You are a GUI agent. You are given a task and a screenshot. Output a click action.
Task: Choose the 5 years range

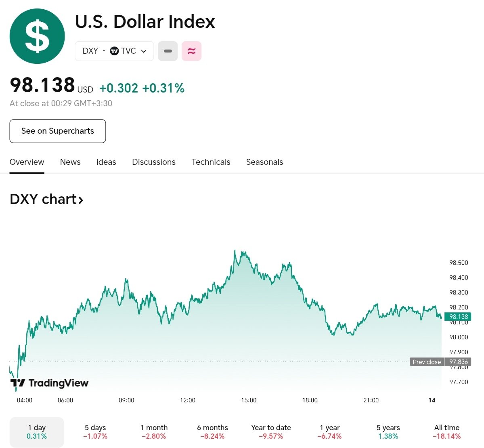pyautogui.click(x=388, y=432)
